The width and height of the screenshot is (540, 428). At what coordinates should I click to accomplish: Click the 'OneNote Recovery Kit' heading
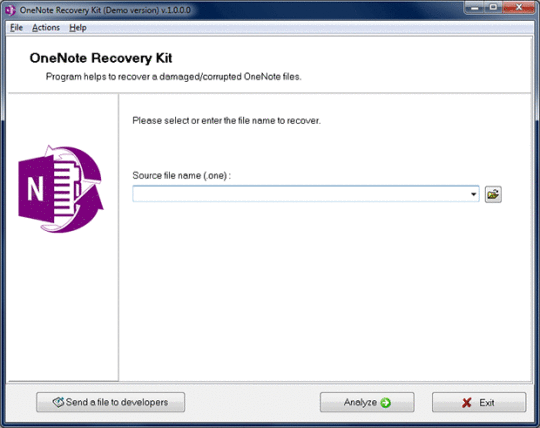click(101, 58)
